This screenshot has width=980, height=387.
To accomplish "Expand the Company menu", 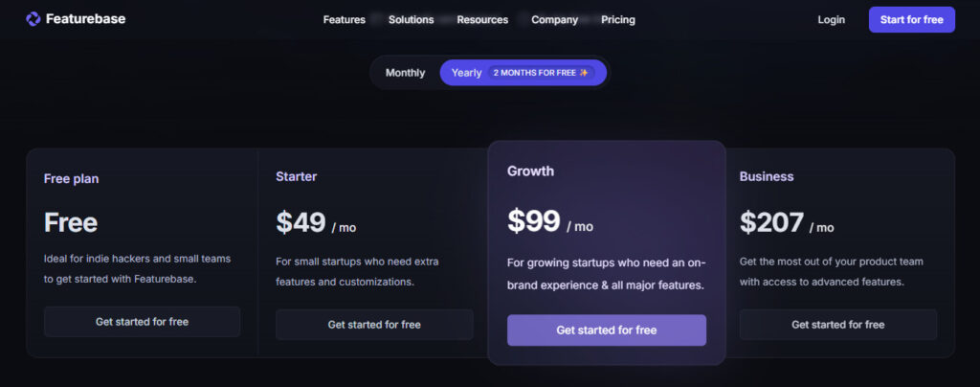I will point(554,20).
